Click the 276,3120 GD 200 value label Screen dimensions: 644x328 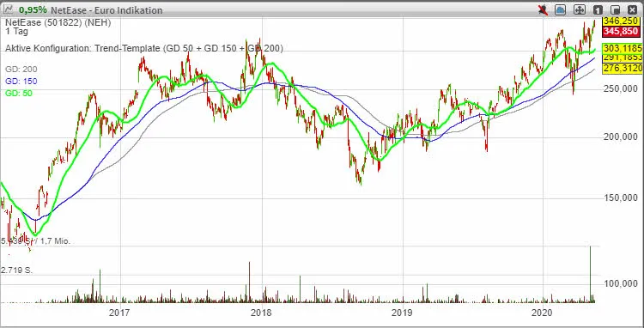[x=623, y=68]
